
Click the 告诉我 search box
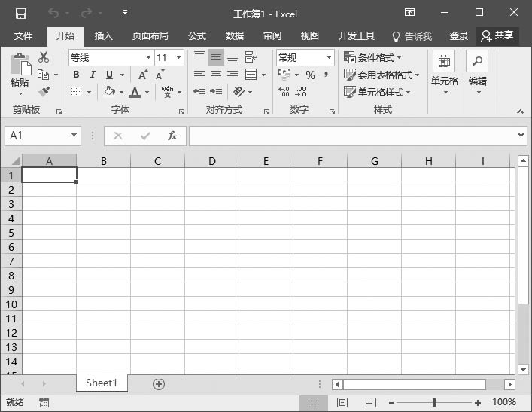click(412, 36)
